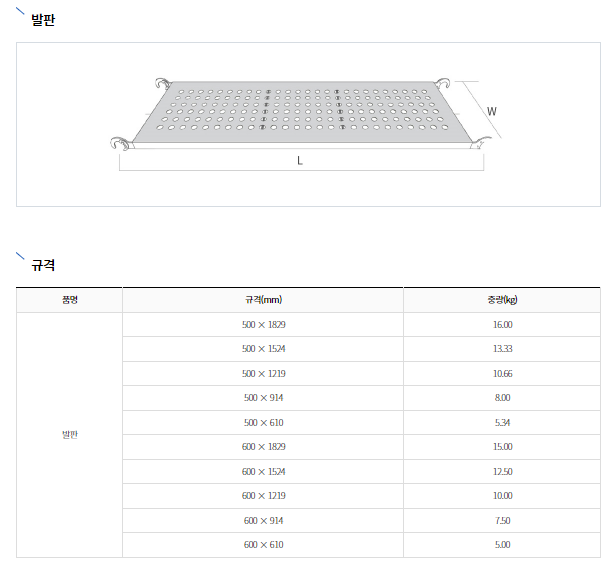611x563 pixels.
Task: Click the 발판 product name cell
Action: point(69,435)
